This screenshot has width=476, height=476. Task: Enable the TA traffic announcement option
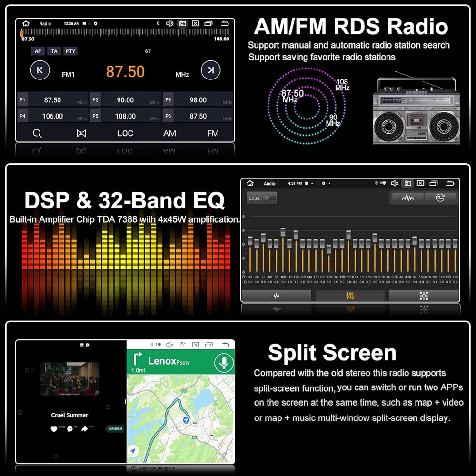click(x=54, y=51)
